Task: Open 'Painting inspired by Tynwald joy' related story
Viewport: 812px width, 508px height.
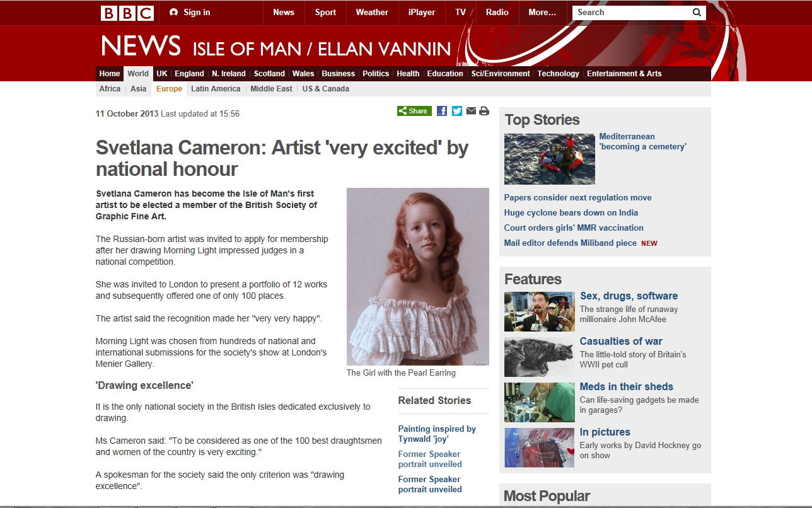Action: (x=437, y=434)
